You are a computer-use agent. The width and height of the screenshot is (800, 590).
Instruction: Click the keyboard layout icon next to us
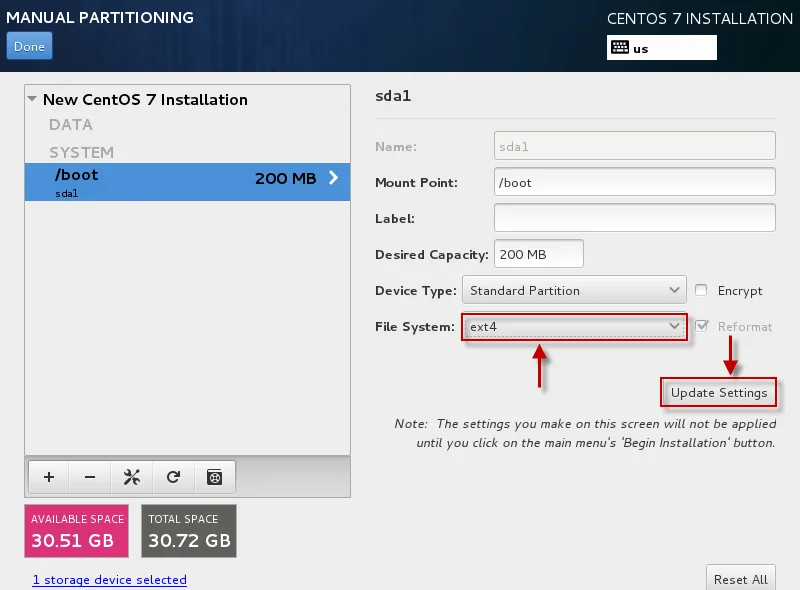[620, 48]
